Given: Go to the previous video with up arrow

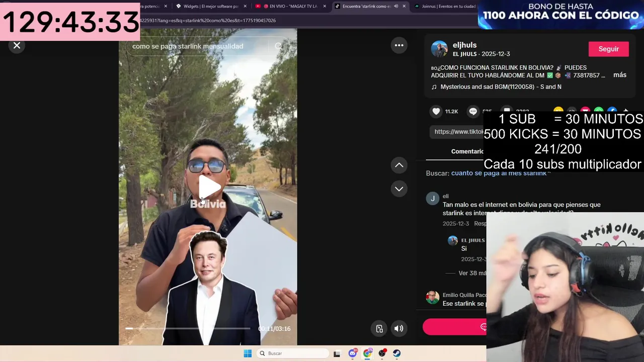Looking at the screenshot, I should [399, 165].
